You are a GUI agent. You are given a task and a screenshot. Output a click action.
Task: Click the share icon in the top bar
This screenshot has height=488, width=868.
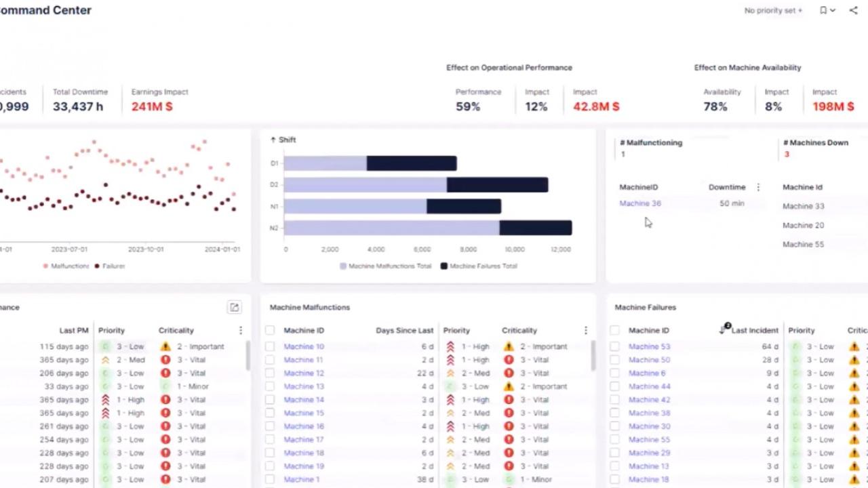click(853, 10)
